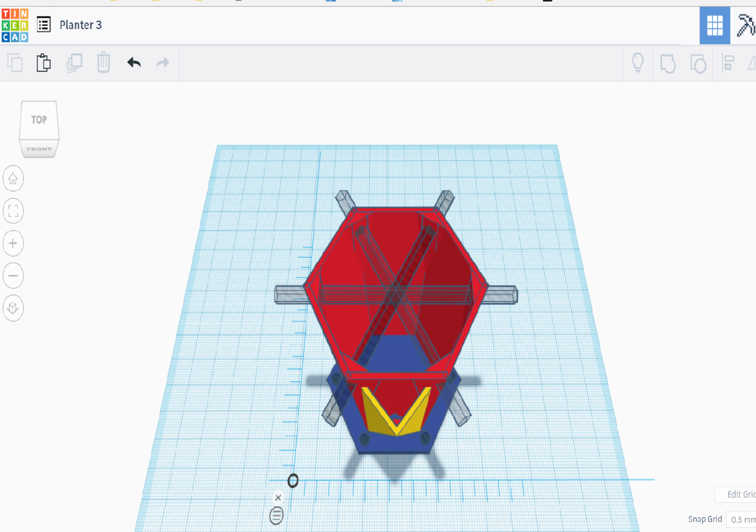The width and height of the screenshot is (756, 532).
Task: Click the Mirror tool icon
Action: click(751, 63)
